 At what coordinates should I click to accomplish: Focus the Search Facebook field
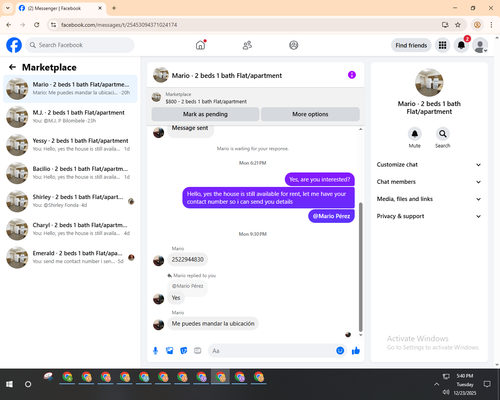pyautogui.click(x=80, y=45)
